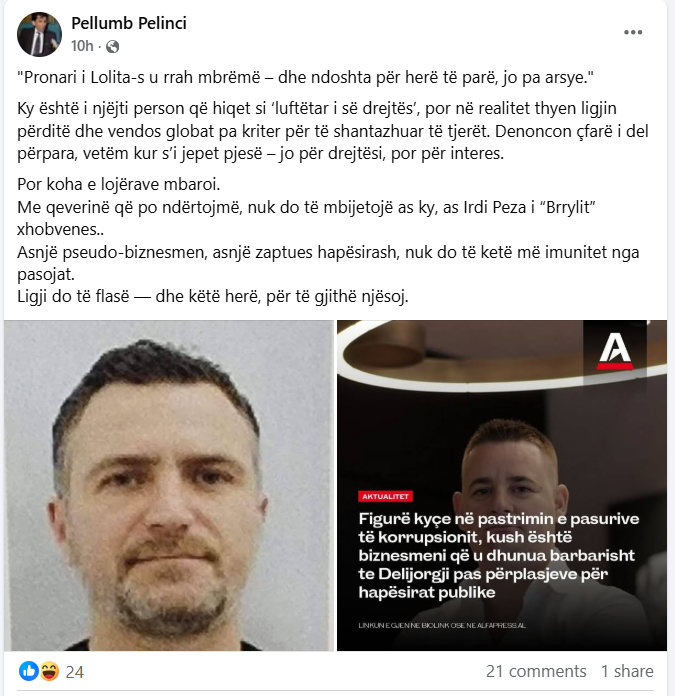Click the paragraph starting 'Ky është i njëjti person'
This screenshot has height=696, width=675.
(333, 131)
